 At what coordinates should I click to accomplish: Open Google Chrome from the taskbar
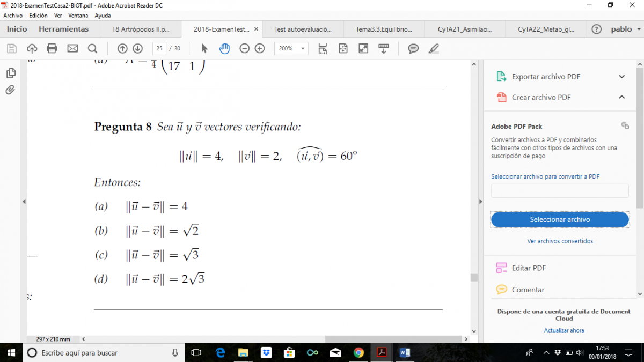pos(358,352)
